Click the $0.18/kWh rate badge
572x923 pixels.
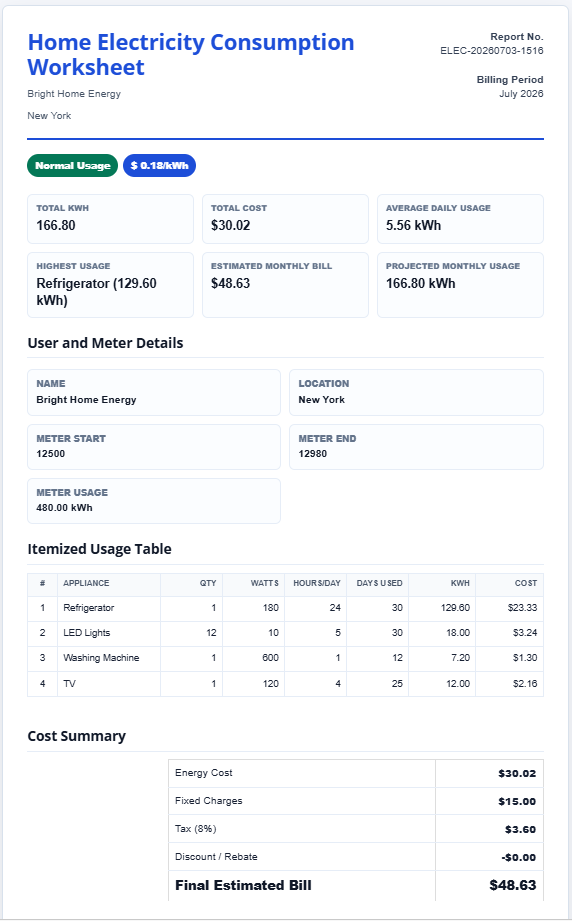click(x=159, y=165)
